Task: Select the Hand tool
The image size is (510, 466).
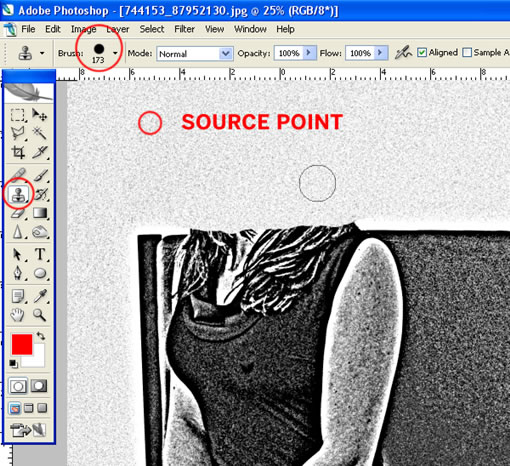Action: [17, 315]
